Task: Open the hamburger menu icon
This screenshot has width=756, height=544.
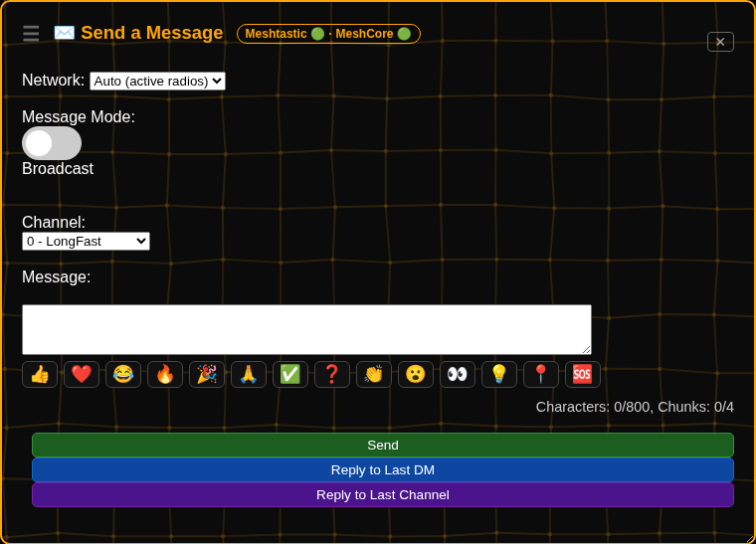Action: (31, 33)
